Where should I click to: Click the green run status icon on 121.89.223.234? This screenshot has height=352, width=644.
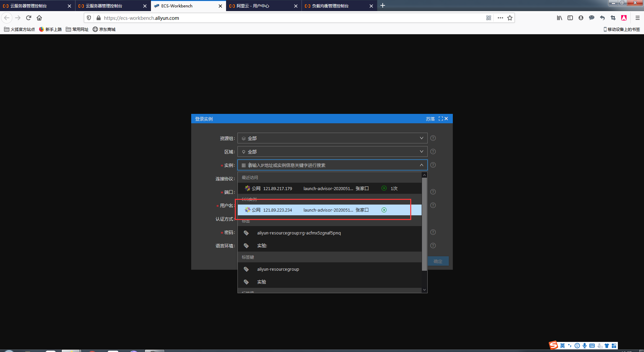(x=384, y=210)
